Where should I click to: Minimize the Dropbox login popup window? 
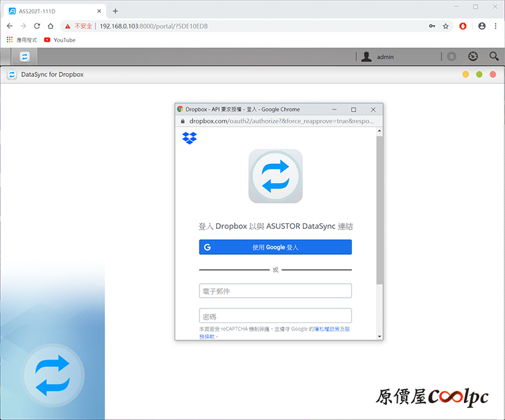(x=335, y=110)
